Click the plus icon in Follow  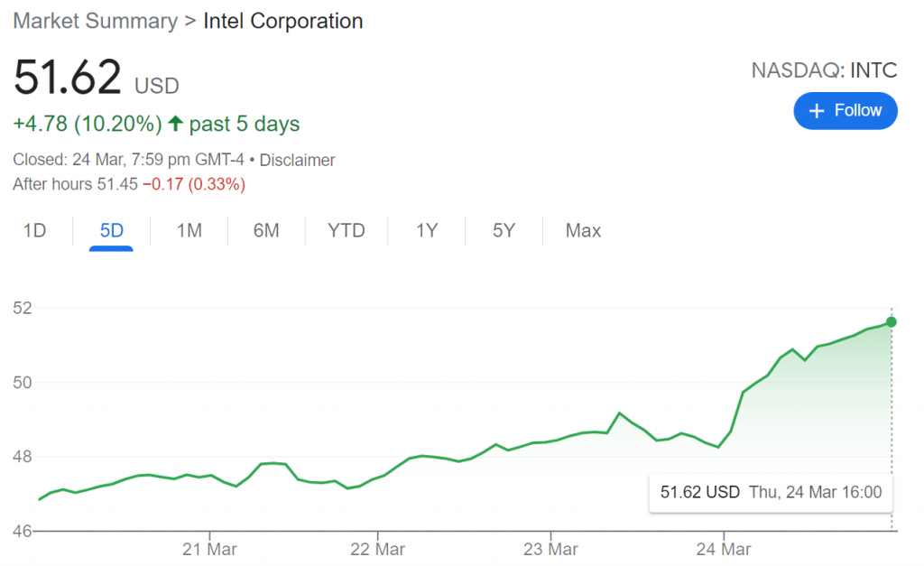click(x=818, y=111)
